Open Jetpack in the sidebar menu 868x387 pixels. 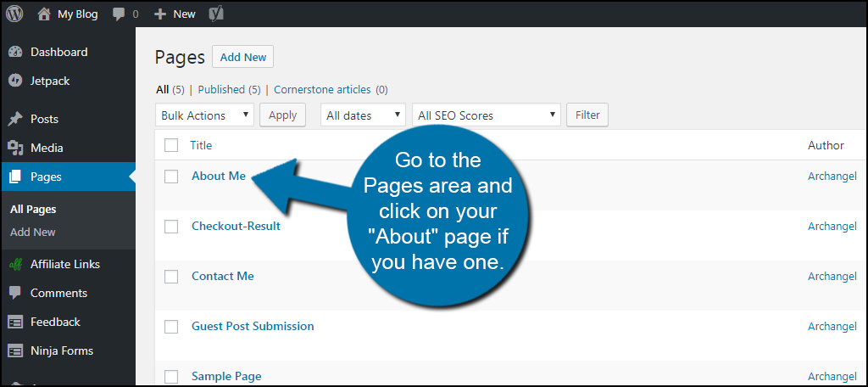(x=50, y=81)
